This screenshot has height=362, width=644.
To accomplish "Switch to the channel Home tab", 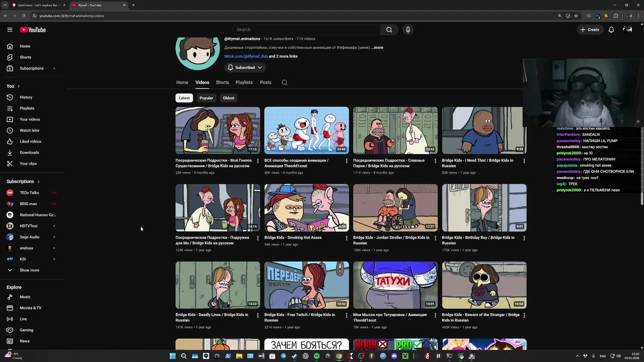I will pyautogui.click(x=182, y=82).
